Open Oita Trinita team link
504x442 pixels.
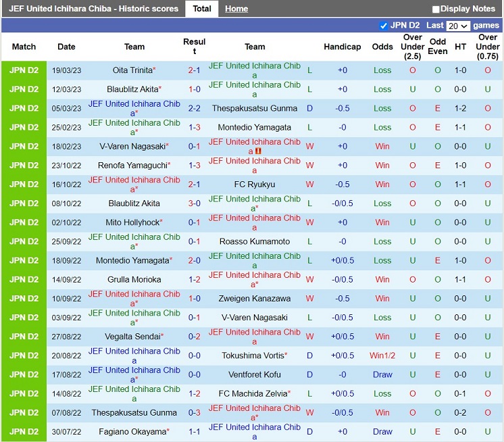click(x=132, y=70)
